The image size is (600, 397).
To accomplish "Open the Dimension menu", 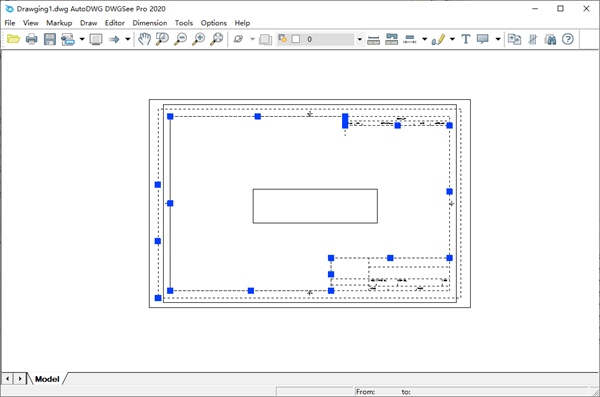I will click(150, 23).
